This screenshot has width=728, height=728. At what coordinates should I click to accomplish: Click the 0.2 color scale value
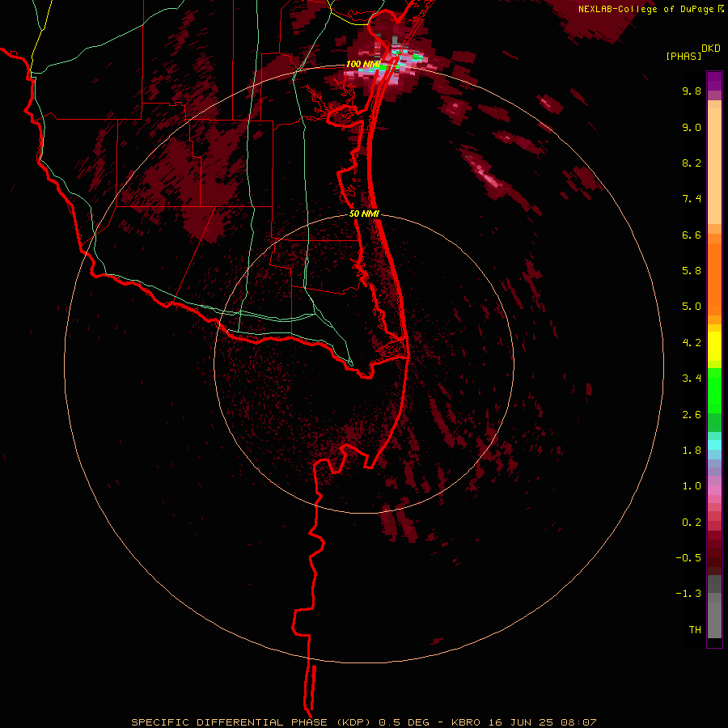tap(692, 523)
